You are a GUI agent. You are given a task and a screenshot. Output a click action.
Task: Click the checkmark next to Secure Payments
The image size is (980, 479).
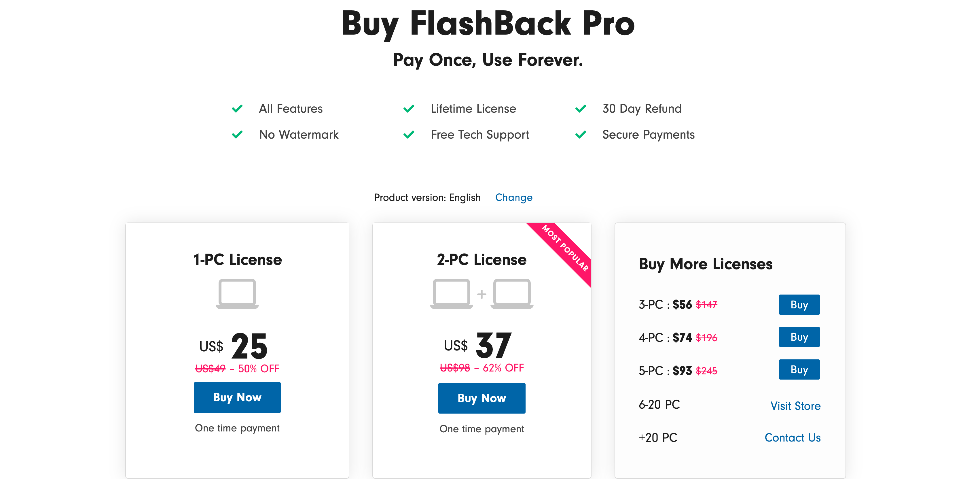(x=581, y=134)
